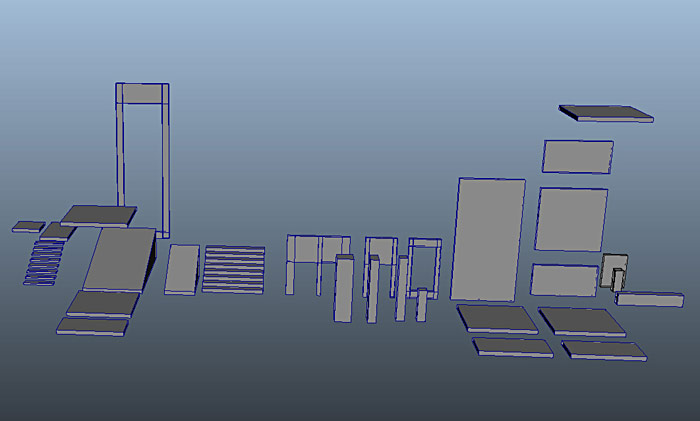Click the long horizontal beam at far right
The height and width of the screenshot is (421, 700).
point(649,299)
